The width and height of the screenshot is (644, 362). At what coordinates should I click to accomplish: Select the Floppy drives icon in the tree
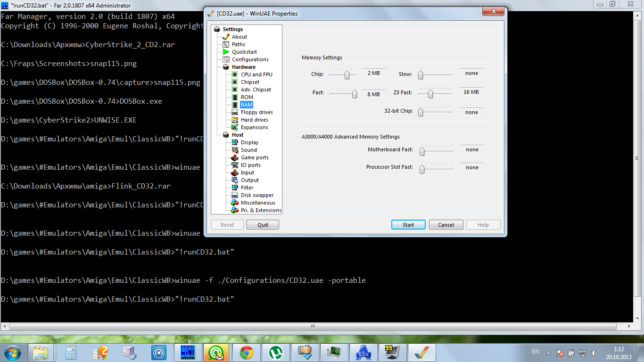(x=234, y=112)
